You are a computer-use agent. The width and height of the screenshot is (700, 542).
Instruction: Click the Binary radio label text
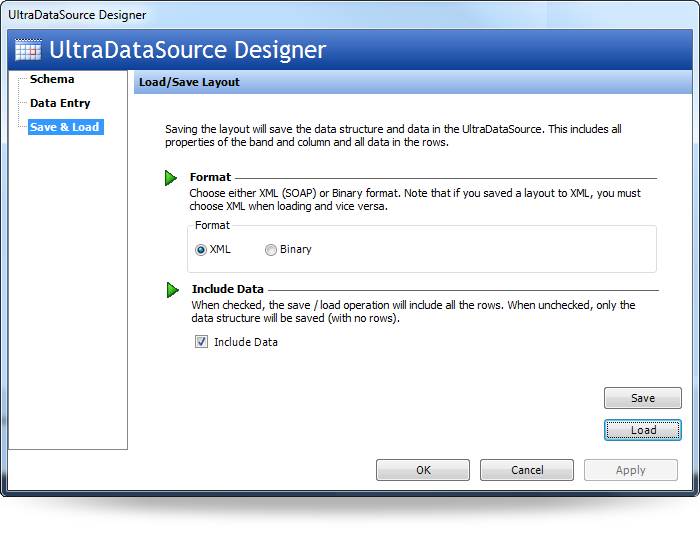tap(296, 250)
